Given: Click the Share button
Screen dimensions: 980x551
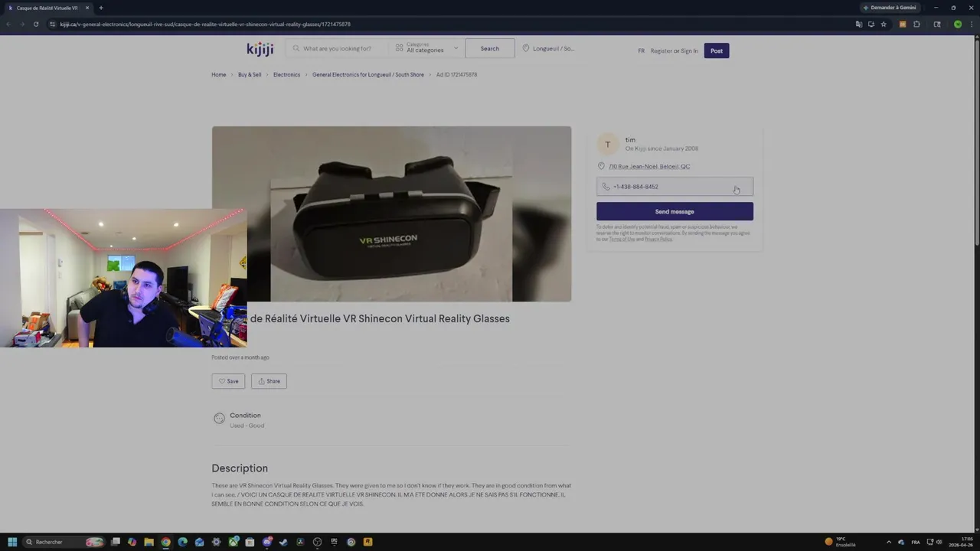Looking at the screenshot, I should pyautogui.click(x=269, y=381).
